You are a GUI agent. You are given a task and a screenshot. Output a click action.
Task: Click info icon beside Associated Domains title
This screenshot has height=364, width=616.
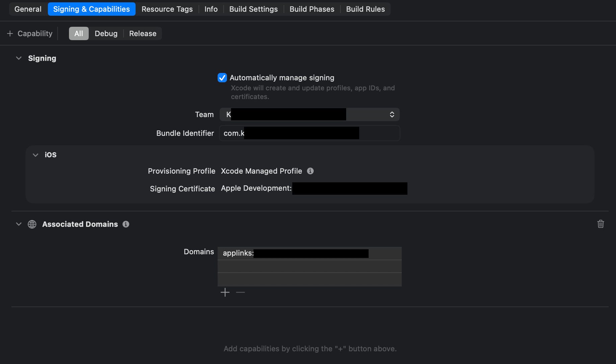(x=126, y=224)
